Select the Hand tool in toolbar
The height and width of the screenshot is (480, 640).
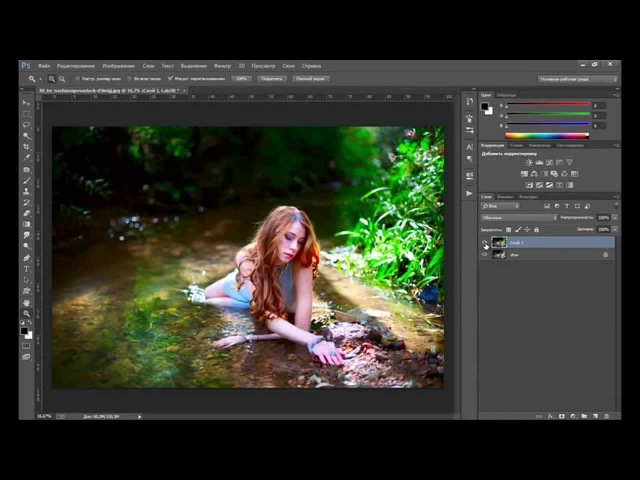[x=26, y=303]
